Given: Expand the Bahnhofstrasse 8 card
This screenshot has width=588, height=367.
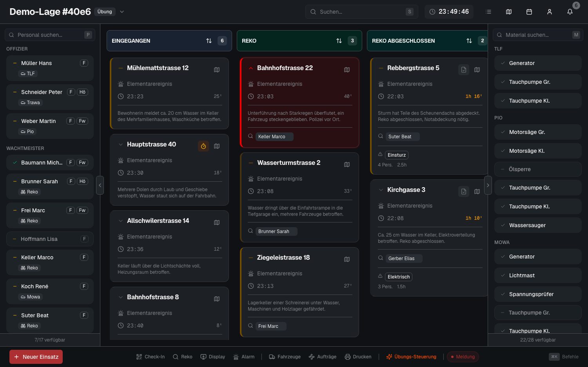Looking at the screenshot, I should click(x=121, y=297).
